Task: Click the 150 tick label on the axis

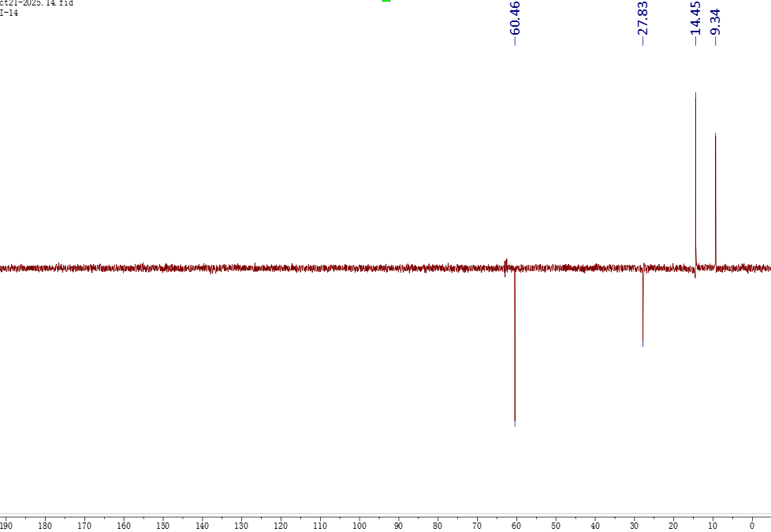Action: (x=162, y=525)
